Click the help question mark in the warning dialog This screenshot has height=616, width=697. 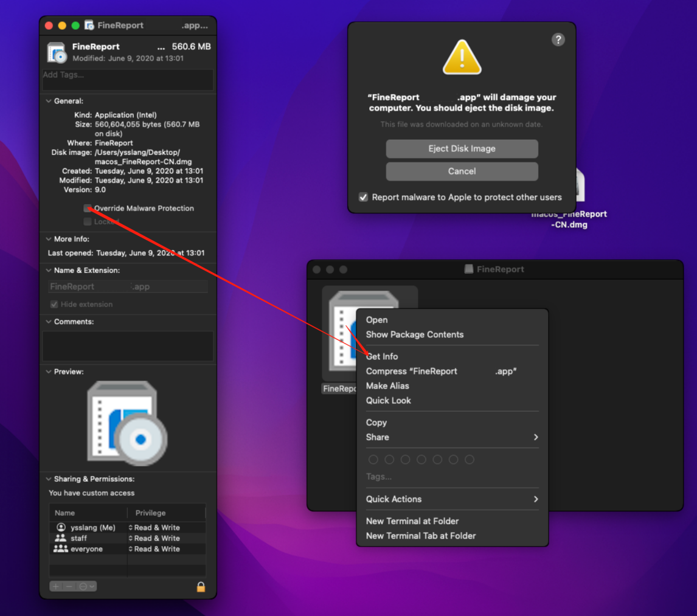(x=558, y=40)
